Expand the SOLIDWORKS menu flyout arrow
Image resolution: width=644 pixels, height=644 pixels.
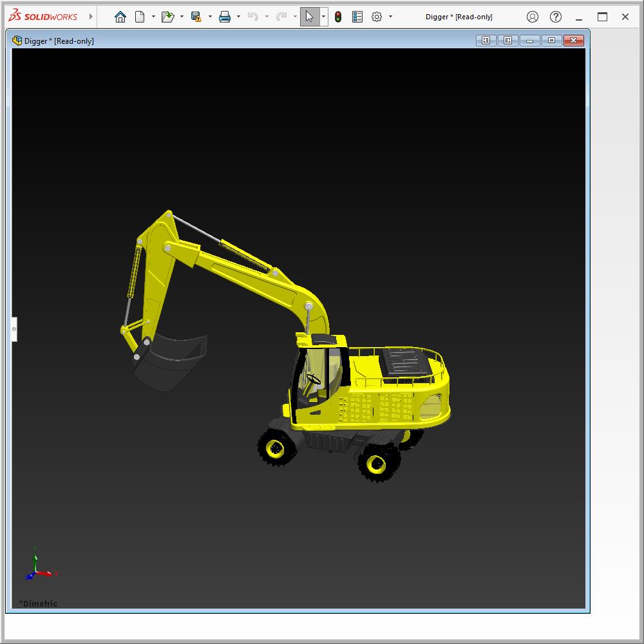click(91, 17)
